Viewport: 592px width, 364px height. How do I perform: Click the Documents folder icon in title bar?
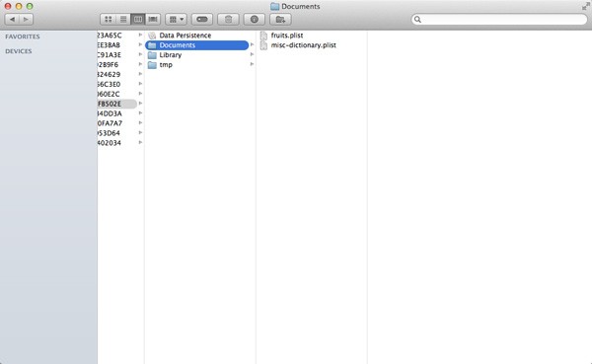click(x=275, y=7)
